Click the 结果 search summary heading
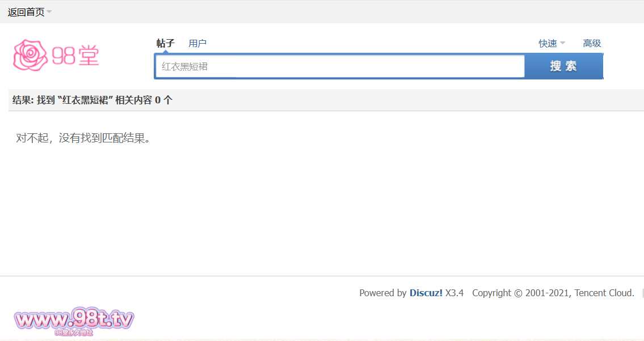The width and height of the screenshot is (644, 341). 92,100
